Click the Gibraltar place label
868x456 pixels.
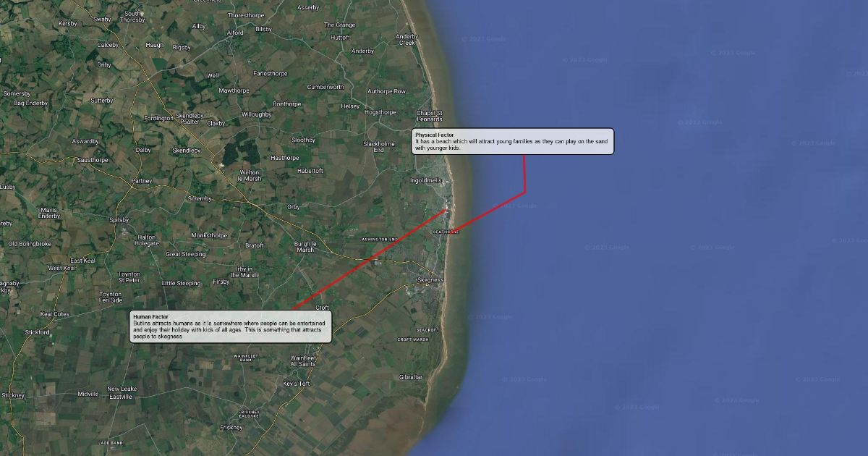pos(411,377)
